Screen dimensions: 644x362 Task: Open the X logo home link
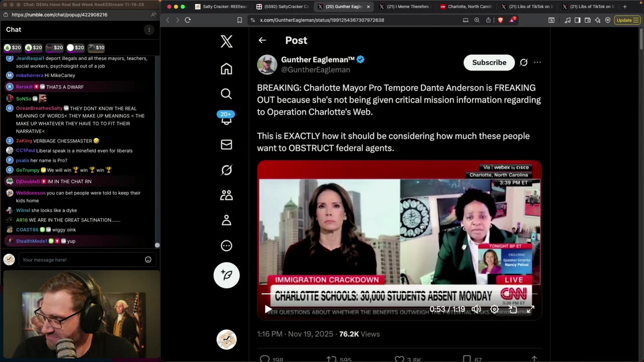coord(226,42)
